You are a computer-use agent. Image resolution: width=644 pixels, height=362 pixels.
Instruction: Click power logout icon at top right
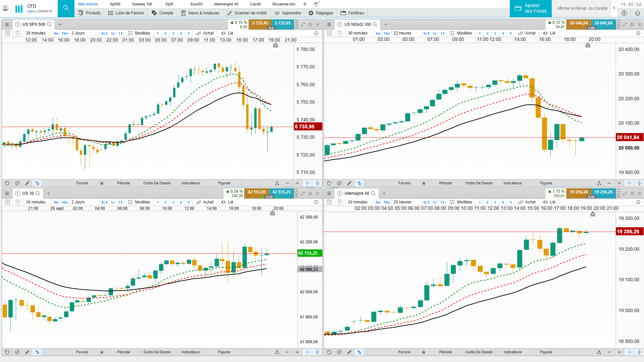(637, 13)
